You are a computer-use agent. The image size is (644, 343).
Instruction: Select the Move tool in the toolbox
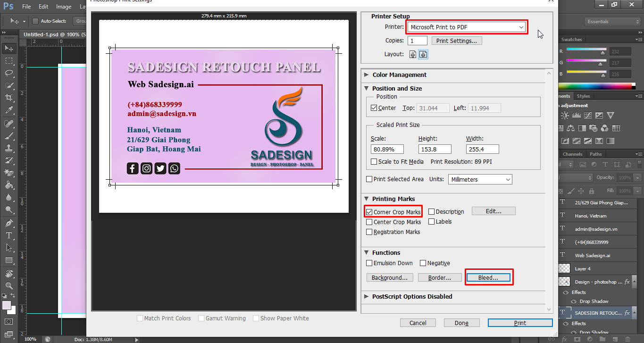(9, 48)
